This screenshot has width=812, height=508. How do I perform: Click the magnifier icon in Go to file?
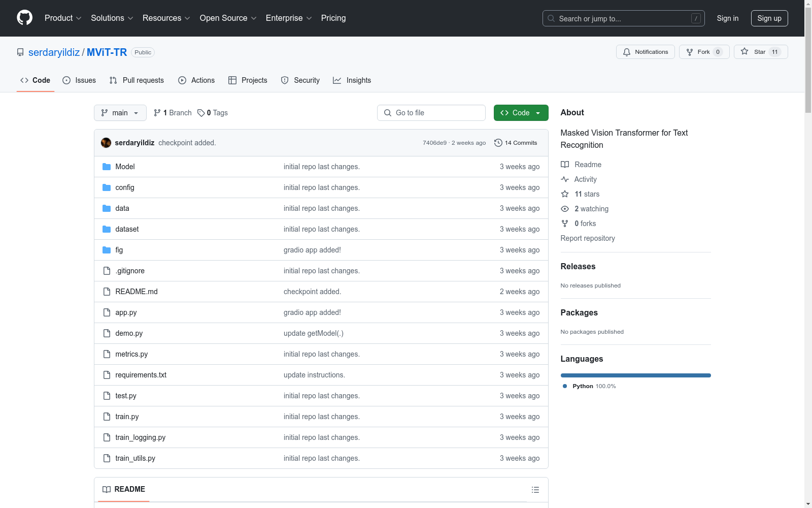pyautogui.click(x=388, y=113)
